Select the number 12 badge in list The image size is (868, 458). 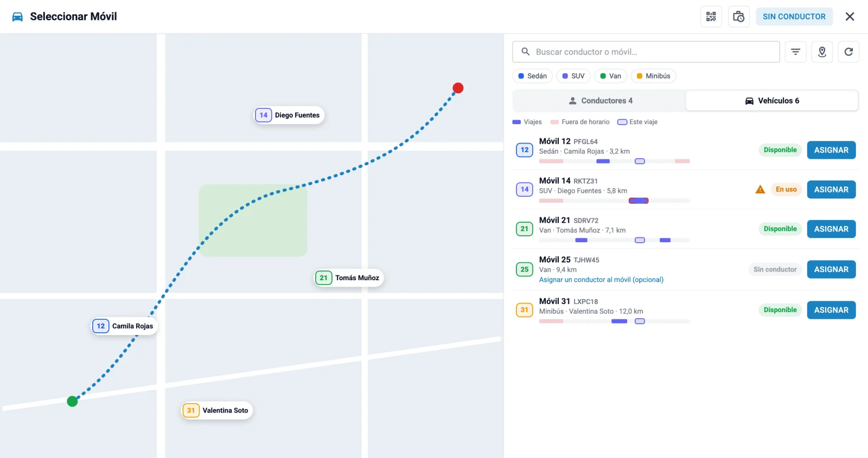pyautogui.click(x=525, y=150)
